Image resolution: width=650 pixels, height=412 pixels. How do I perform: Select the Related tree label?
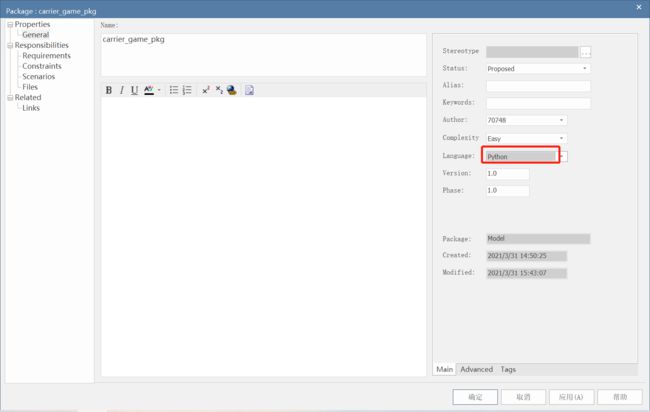(28, 97)
